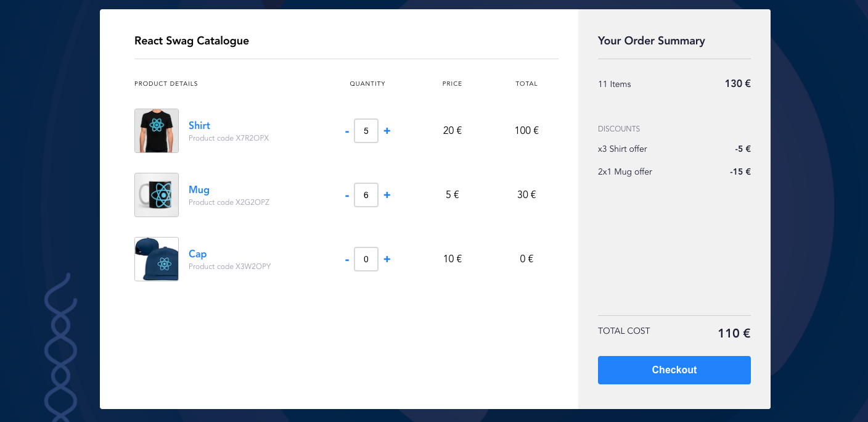This screenshot has width=868, height=422.
Task: Click the Cap quantity input field
Action: click(366, 259)
